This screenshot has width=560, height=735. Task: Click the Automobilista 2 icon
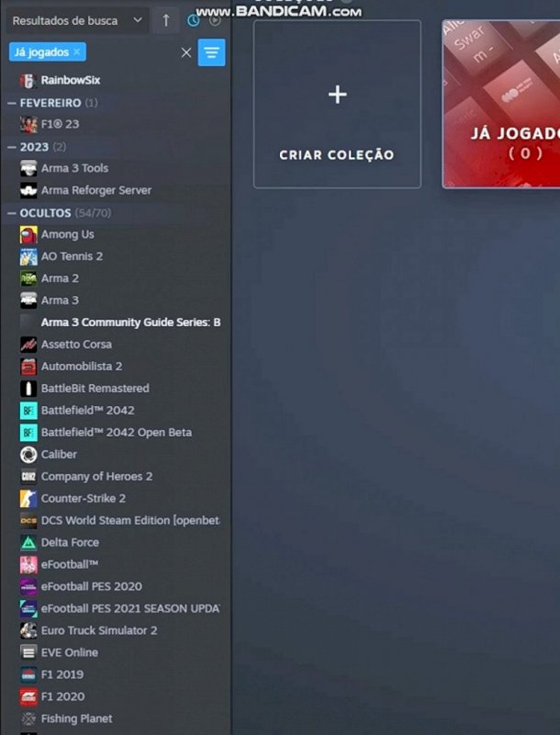click(x=28, y=366)
